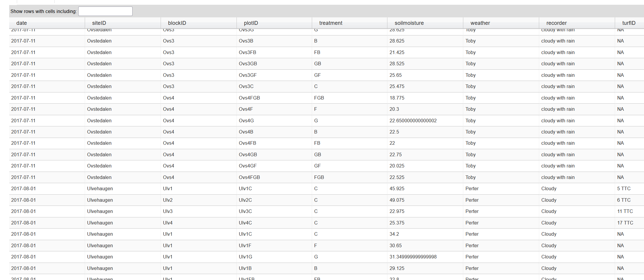Select the Ulv1C row dated 2017-08-01
This screenshot has width=644, height=280.
click(245, 188)
